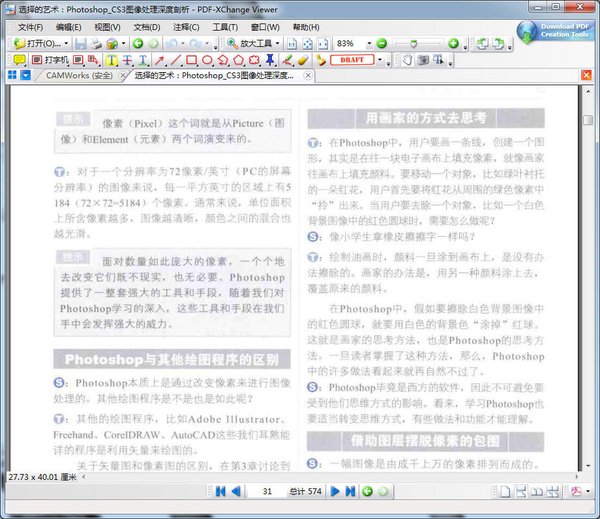Select the red Arrow tool

tap(159, 60)
